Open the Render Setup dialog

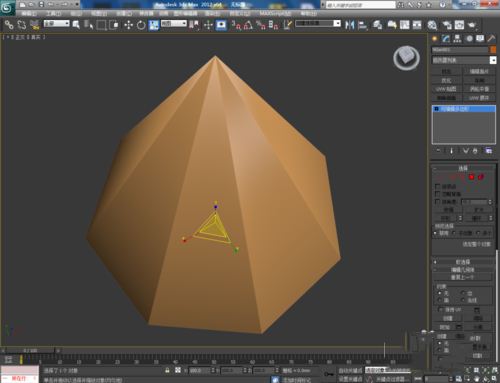pos(446,25)
